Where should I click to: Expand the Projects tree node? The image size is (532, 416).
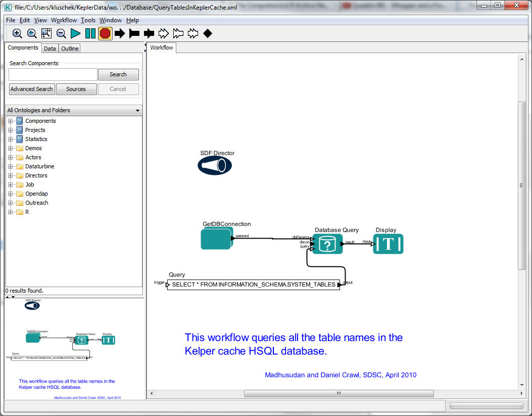click(10, 130)
